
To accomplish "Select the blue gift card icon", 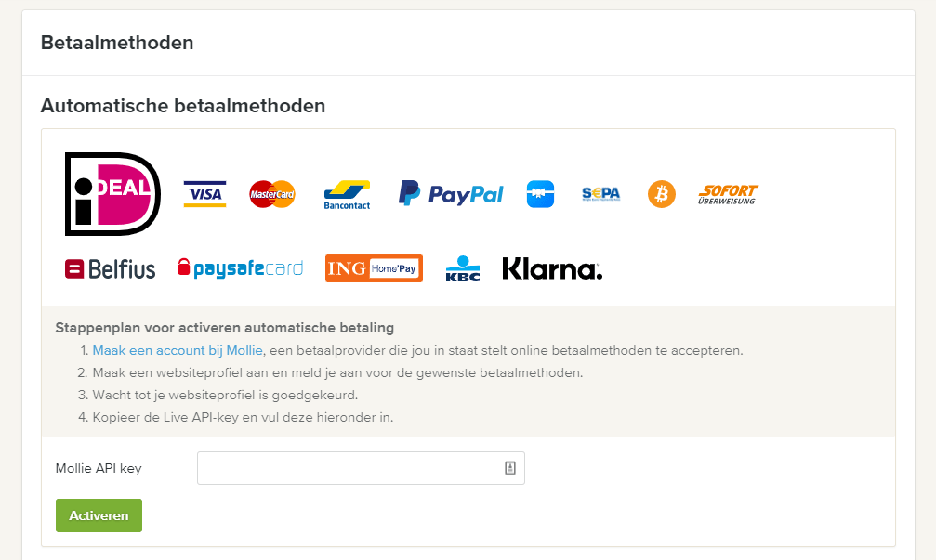I will point(540,194).
